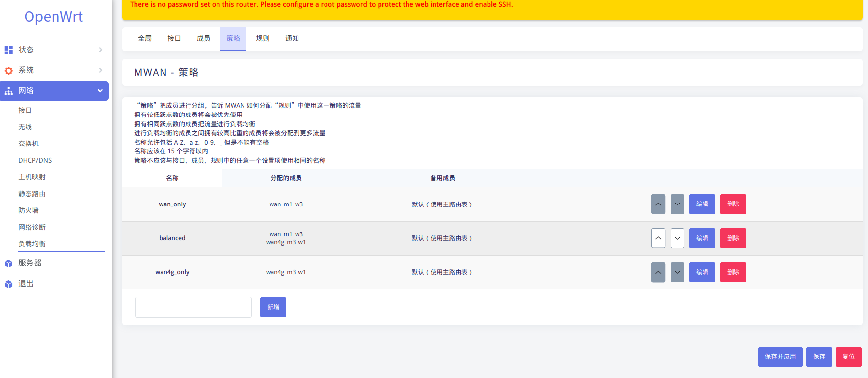Image resolution: width=868 pixels, height=378 pixels.
Task: Click the 系统 gear icon in sidebar
Action: (8, 70)
